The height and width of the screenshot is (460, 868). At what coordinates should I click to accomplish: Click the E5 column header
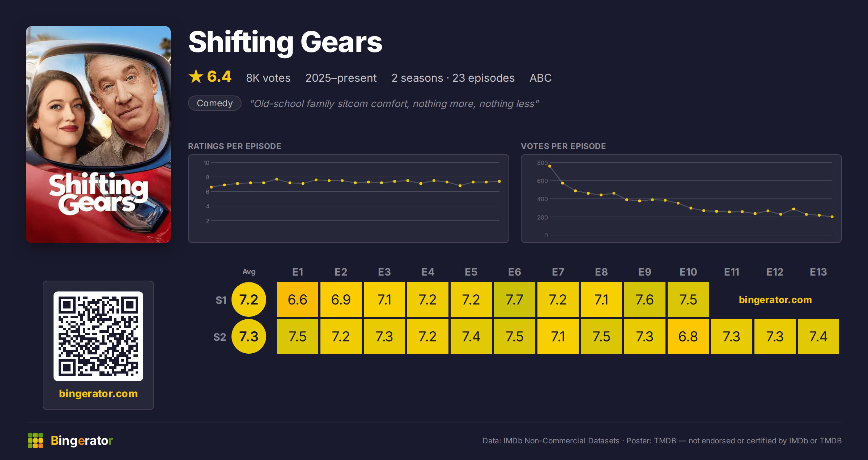point(471,272)
